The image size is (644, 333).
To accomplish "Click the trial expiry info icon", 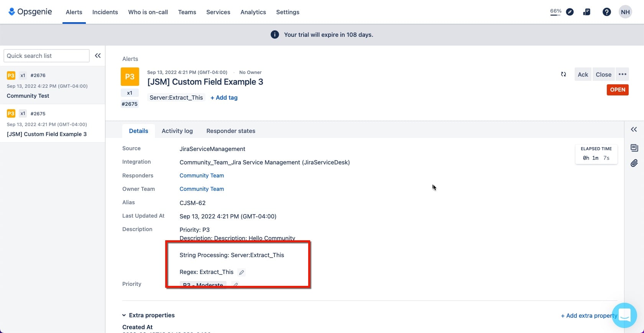I will coord(275,34).
